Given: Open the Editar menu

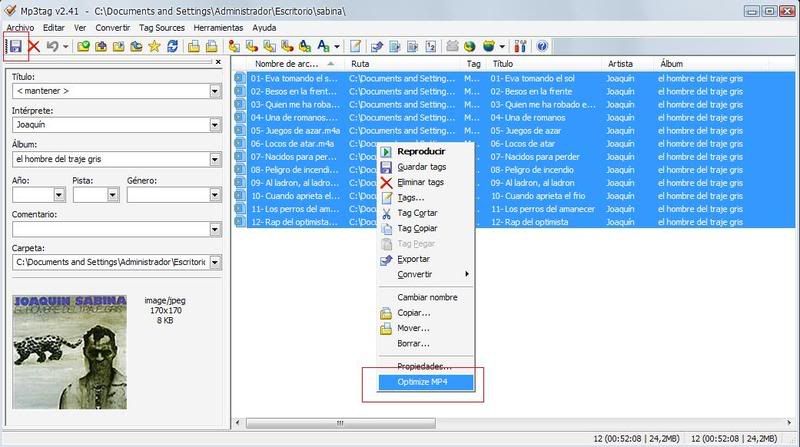Looking at the screenshot, I should pyautogui.click(x=54, y=28).
